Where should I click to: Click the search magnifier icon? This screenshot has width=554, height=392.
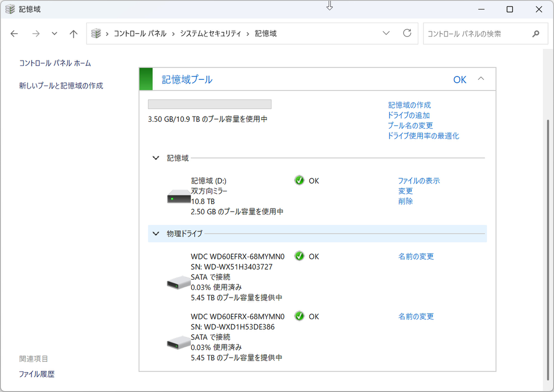click(536, 34)
